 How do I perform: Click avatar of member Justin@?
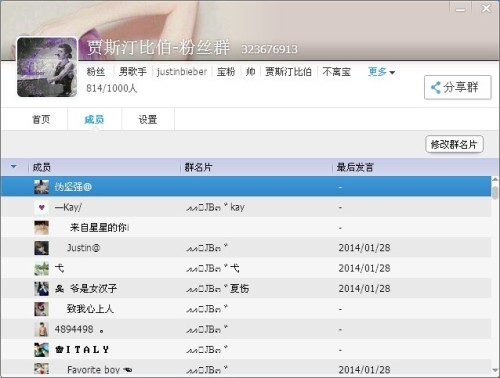pos(41,248)
